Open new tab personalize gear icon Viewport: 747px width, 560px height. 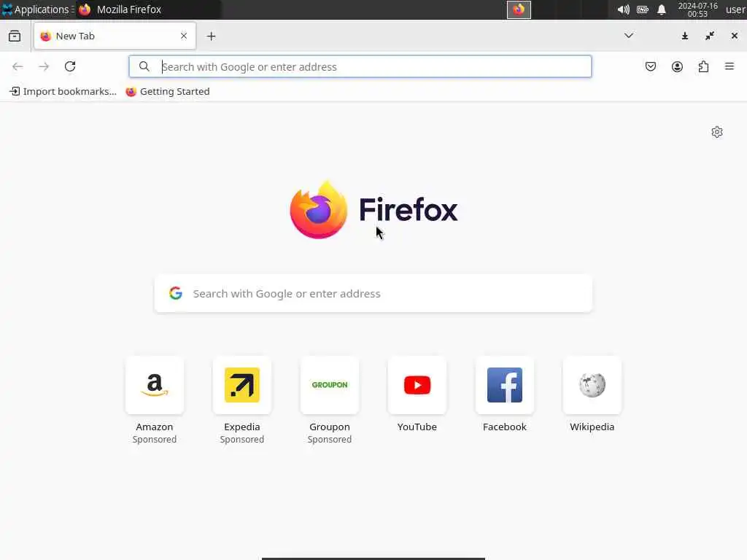717,132
